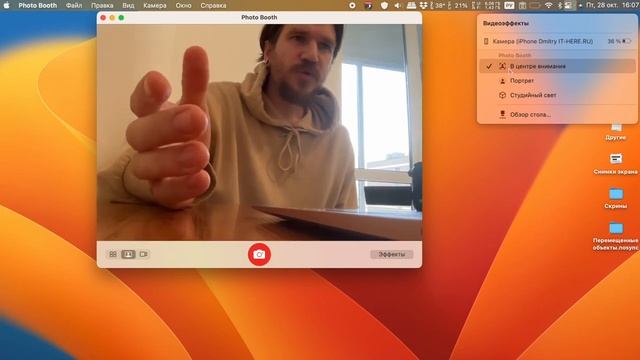Open the Apple menu

pos(6,5)
